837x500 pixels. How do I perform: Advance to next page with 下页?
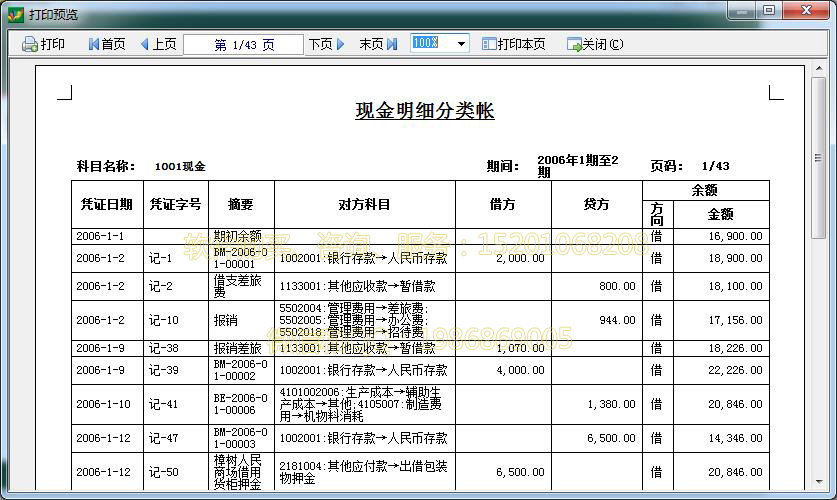326,44
